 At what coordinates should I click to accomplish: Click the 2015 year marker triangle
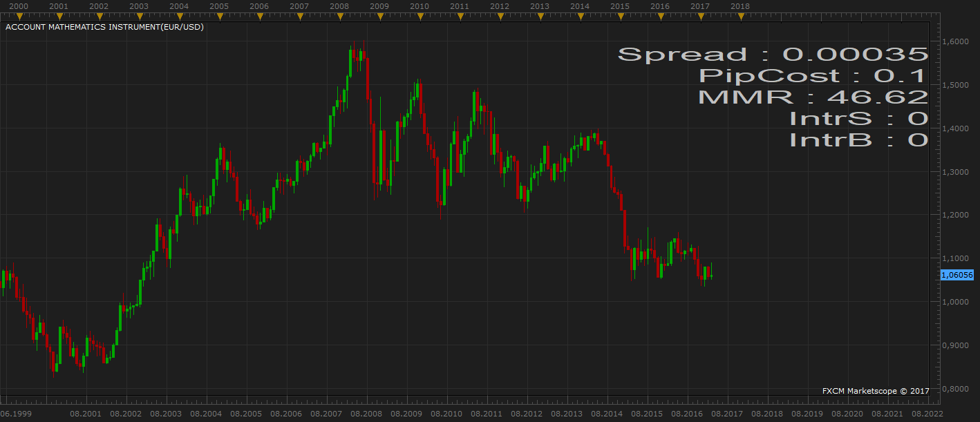[x=620, y=17]
